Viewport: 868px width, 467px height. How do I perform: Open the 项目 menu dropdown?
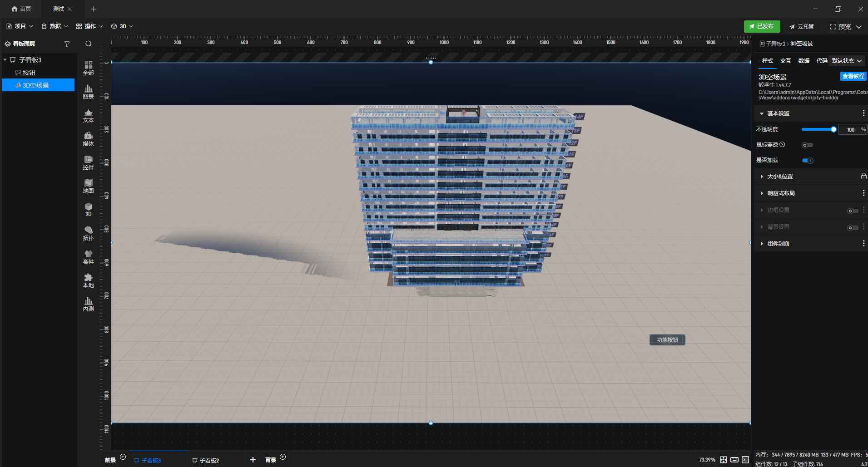coord(20,26)
